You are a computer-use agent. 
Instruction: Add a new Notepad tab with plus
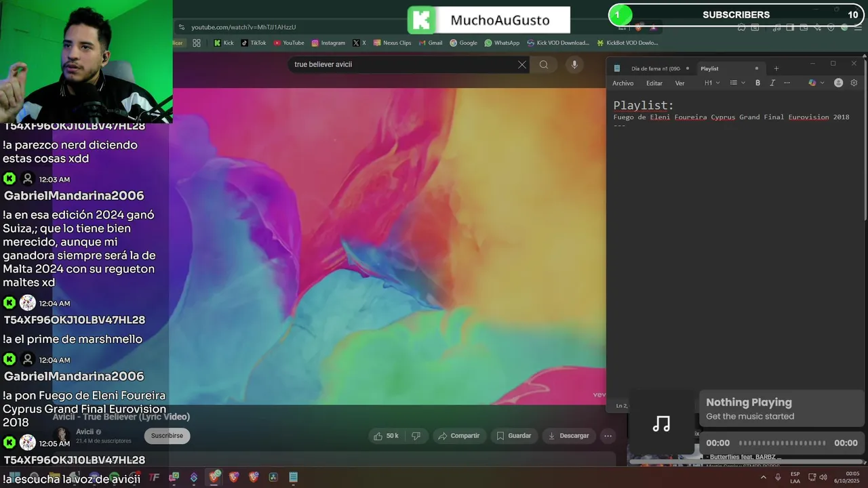[776, 68]
